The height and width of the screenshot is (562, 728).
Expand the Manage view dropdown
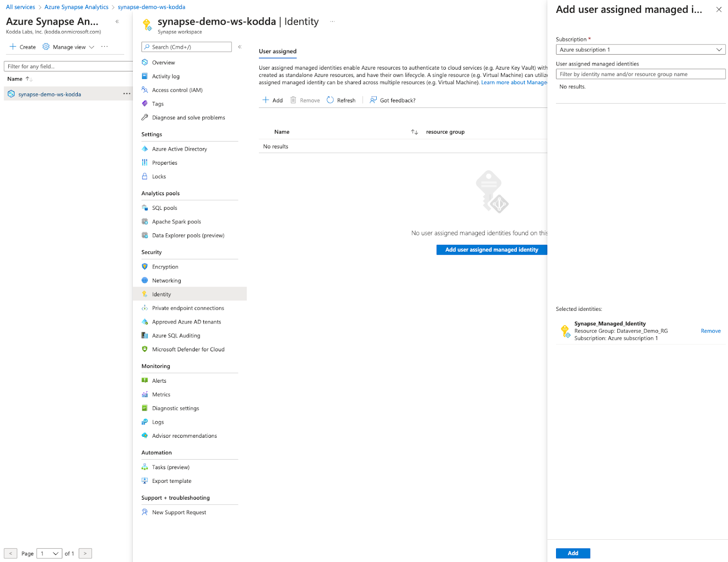[69, 47]
